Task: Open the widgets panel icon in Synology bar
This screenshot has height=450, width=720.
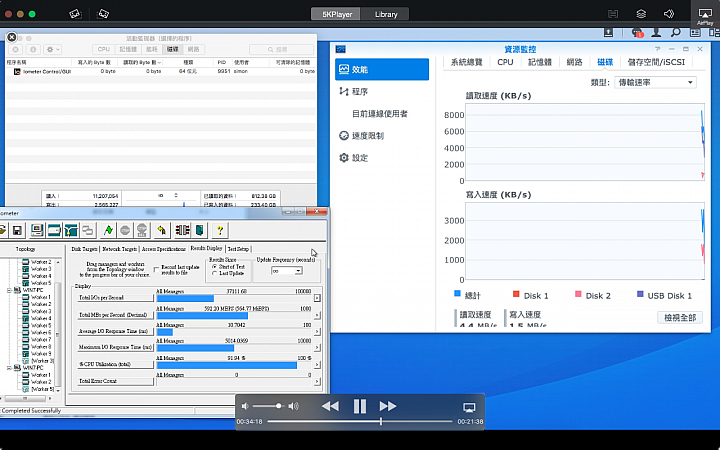Action: click(x=695, y=33)
